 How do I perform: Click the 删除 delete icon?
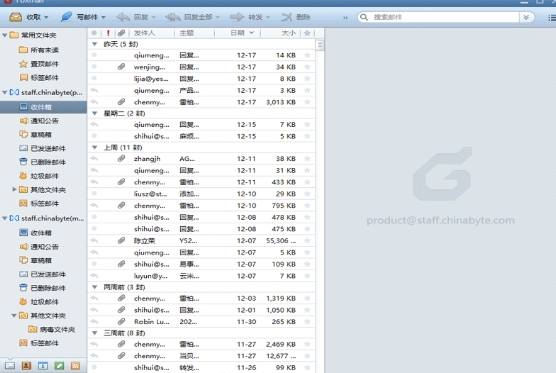(x=287, y=17)
